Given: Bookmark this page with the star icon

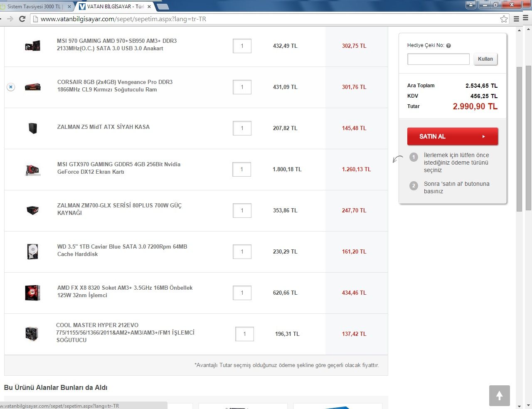Looking at the screenshot, I should pos(504,19).
